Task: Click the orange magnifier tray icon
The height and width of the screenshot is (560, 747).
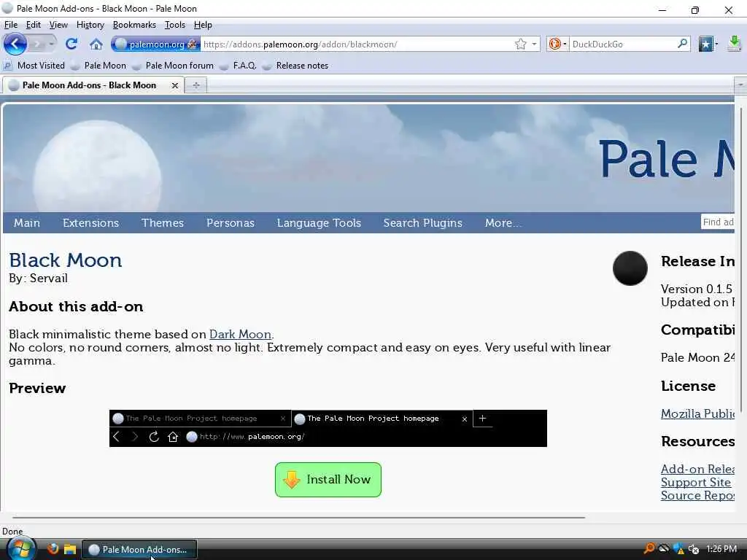Action: (x=649, y=548)
